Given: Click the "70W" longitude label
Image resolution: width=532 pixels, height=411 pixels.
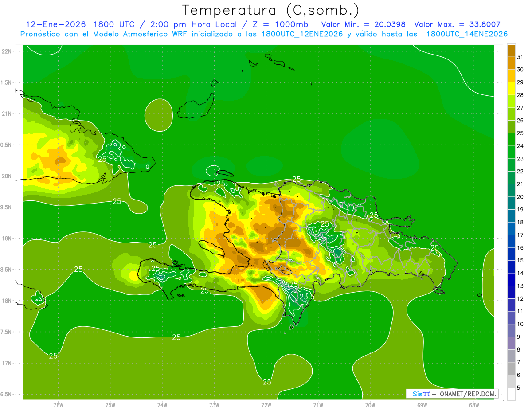Looking at the screenshot, I should (370, 405).
